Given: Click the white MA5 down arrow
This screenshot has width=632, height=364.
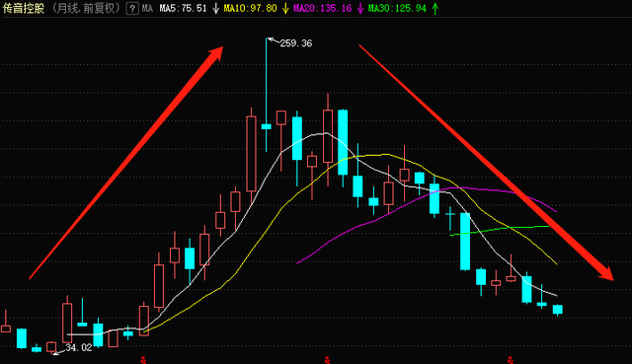Looking at the screenshot, I should 216,8.
